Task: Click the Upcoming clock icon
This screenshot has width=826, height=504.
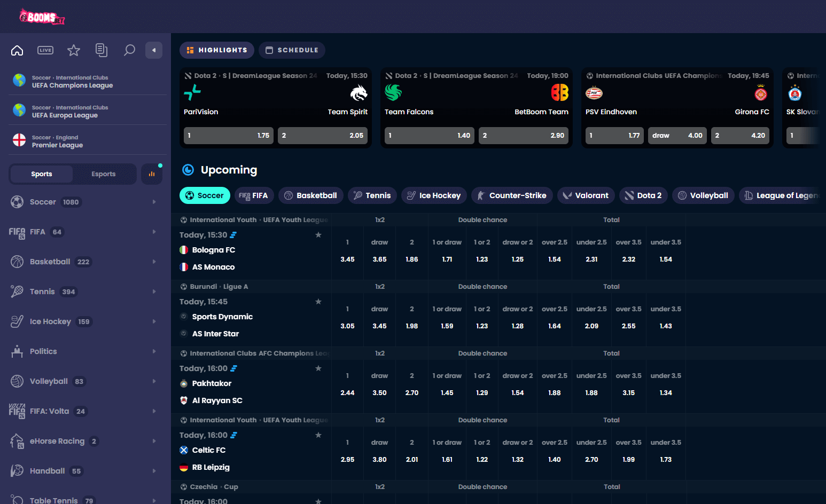Action: pyautogui.click(x=188, y=170)
